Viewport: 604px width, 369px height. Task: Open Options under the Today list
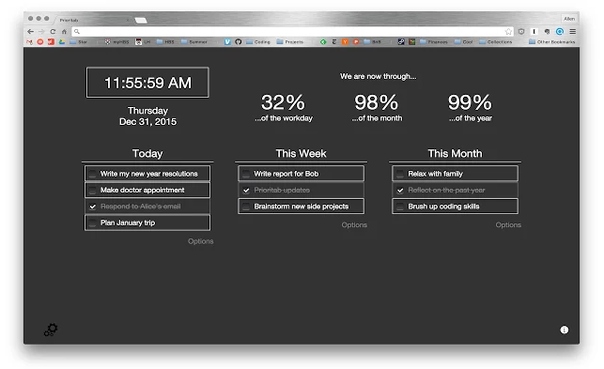click(200, 241)
